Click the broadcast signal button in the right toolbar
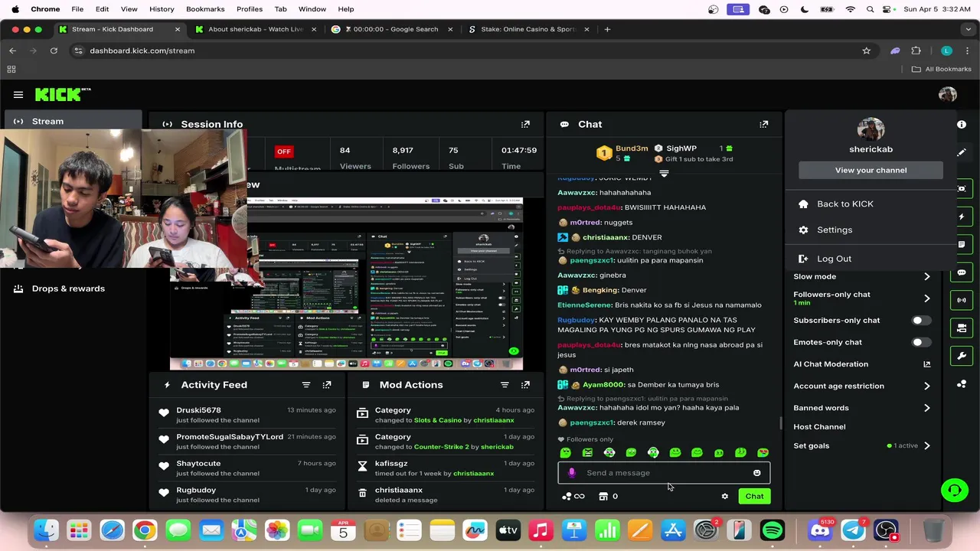980x551 pixels. (962, 300)
